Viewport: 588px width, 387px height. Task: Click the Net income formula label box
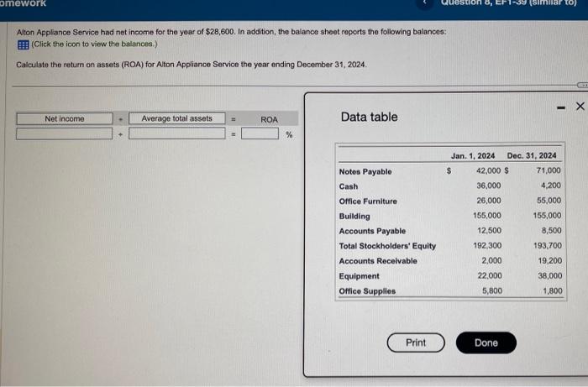coord(65,118)
